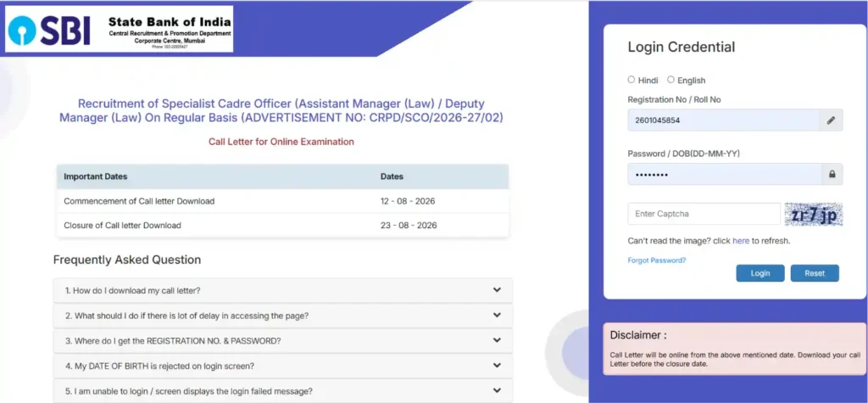
Task: Expand "Where do I get the REGISTRATION NO. & PASSWORD?"
Action: (282, 341)
